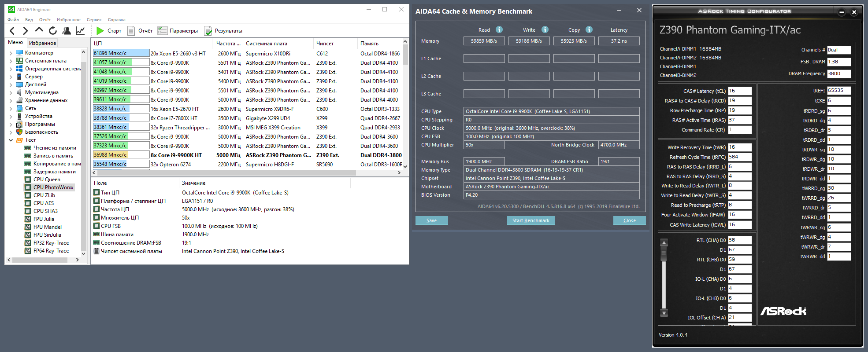Start the test with the green Старт icon
Viewport: 868px width, 352px height.
click(x=100, y=31)
